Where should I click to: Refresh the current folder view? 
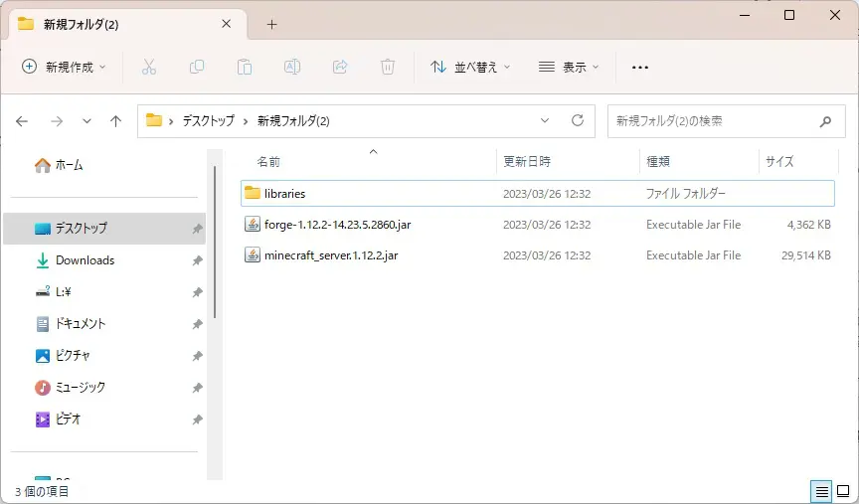coord(577,120)
